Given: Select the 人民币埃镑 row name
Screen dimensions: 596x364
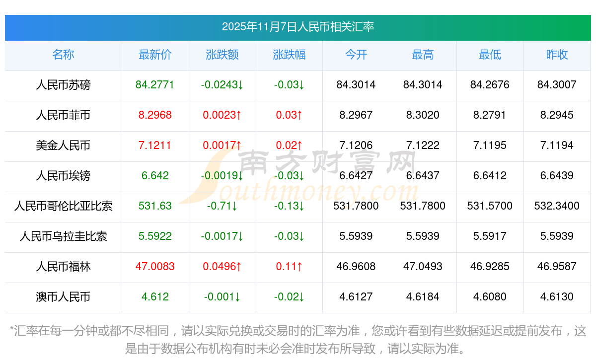Looking at the screenshot, I should coord(63,176).
